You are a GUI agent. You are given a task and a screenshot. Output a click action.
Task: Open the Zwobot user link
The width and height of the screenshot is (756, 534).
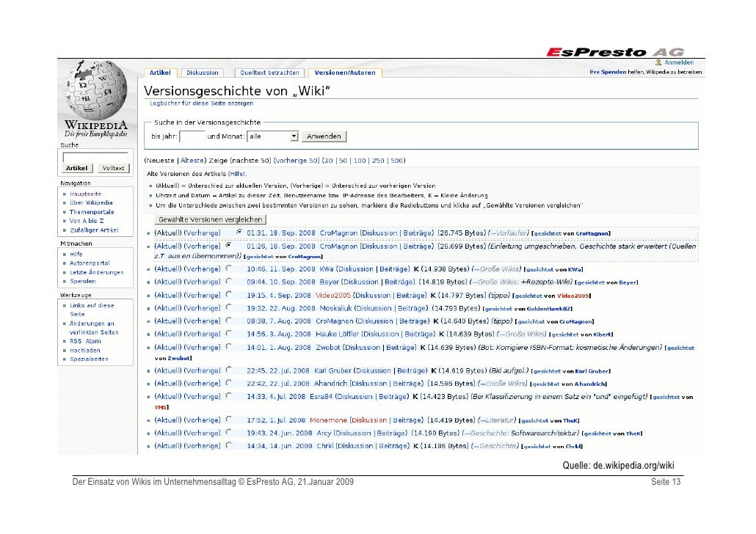pos(328,347)
